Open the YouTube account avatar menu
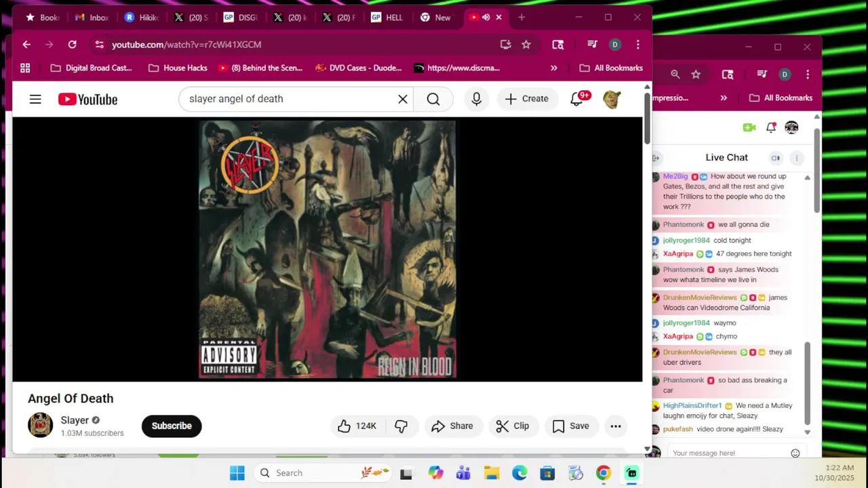868x488 pixels. click(x=612, y=99)
